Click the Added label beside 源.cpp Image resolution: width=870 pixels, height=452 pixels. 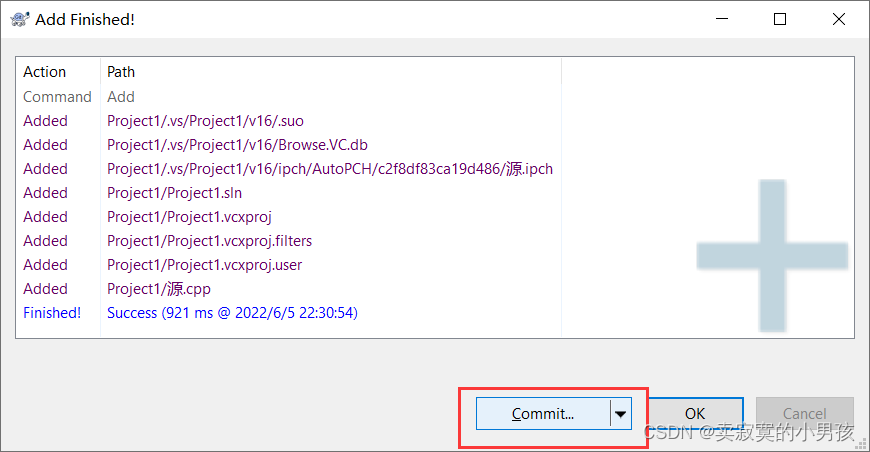[45, 289]
